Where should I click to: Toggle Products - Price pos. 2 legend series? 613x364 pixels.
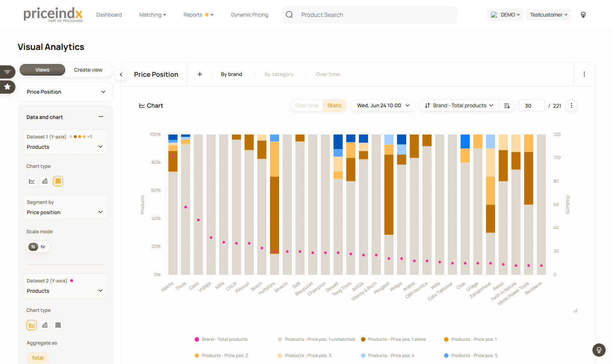221,356
